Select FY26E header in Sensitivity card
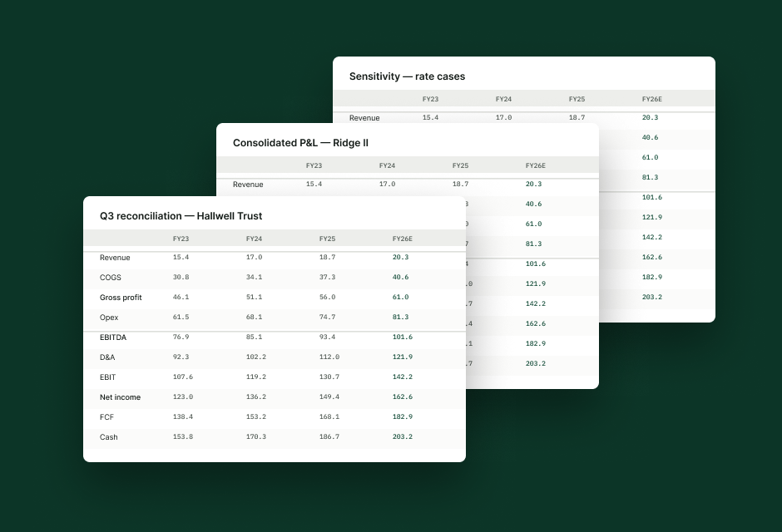 click(652, 99)
